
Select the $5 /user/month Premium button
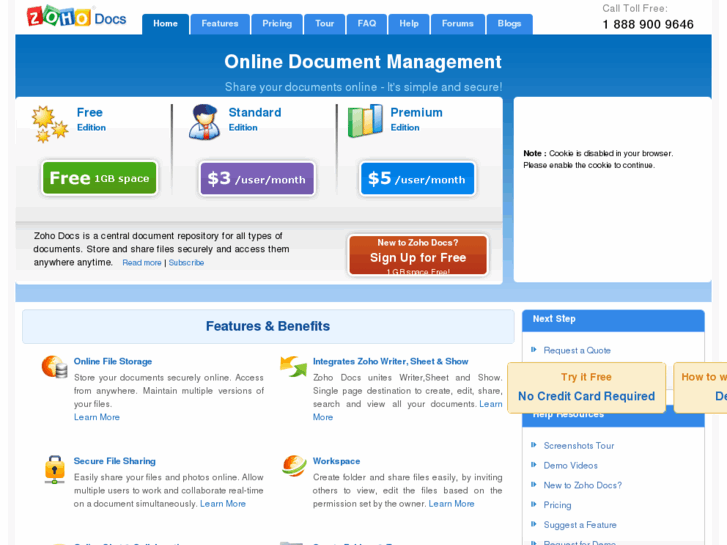tap(418, 179)
